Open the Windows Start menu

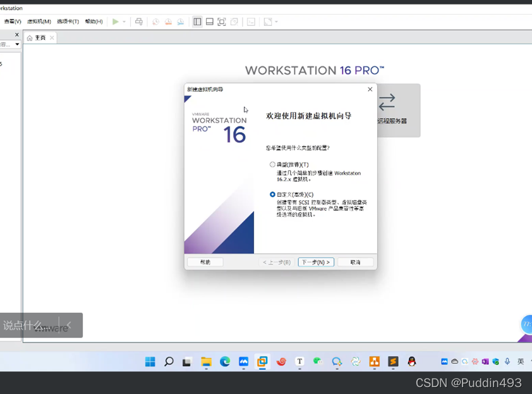[x=150, y=362]
